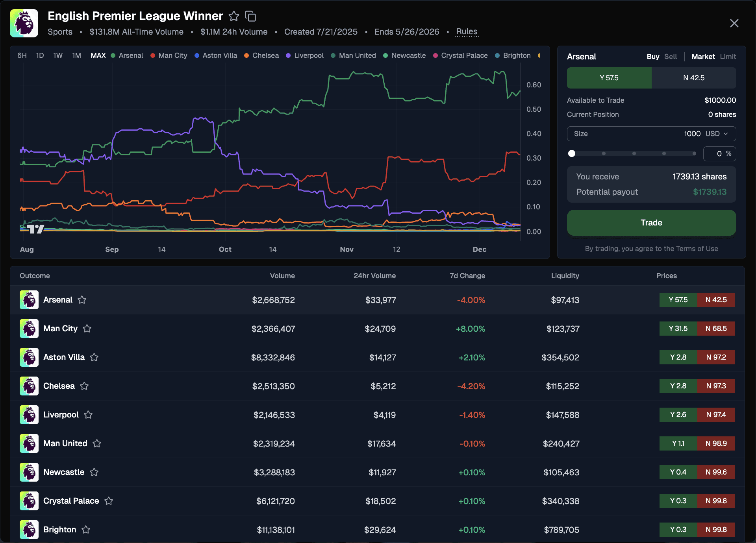The height and width of the screenshot is (543, 756).
Task: Click the size percentage slider handle
Action: coord(572,153)
